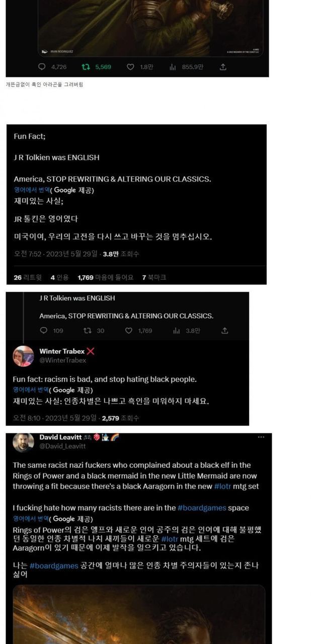Image resolution: width=322 pixels, height=644 pixels.
Task: Click the reply icon showing 4,726
Action: point(43,67)
